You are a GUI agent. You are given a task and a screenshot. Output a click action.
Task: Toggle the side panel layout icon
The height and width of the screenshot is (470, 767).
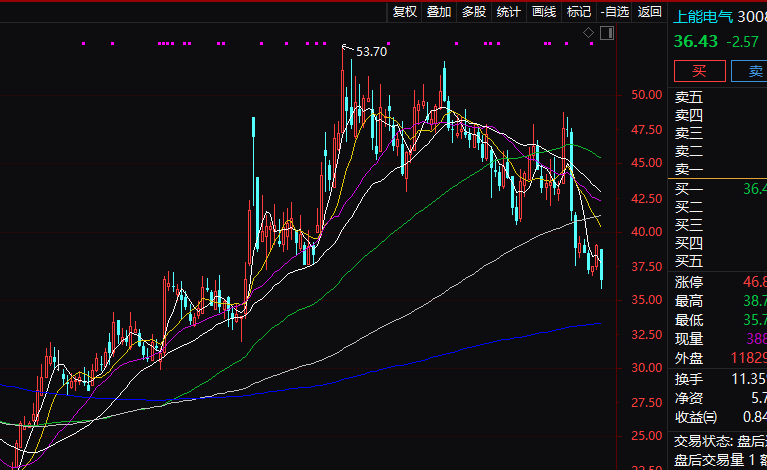point(607,35)
